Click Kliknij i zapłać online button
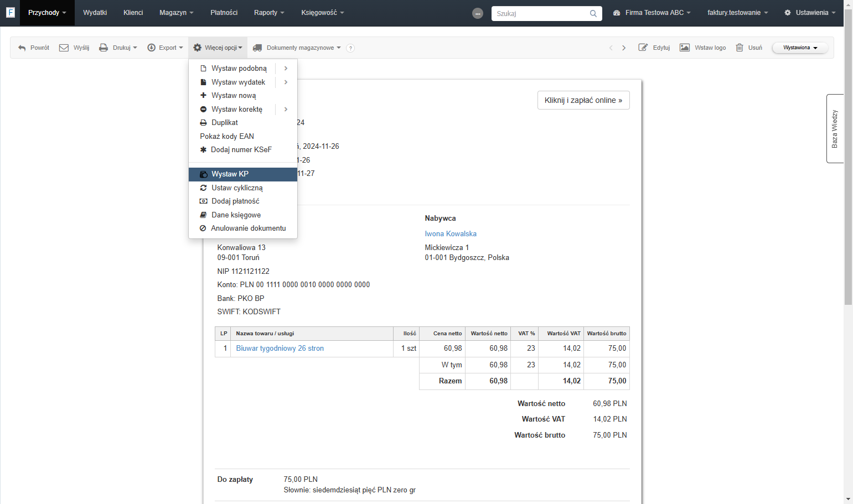 (x=583, y=100)
